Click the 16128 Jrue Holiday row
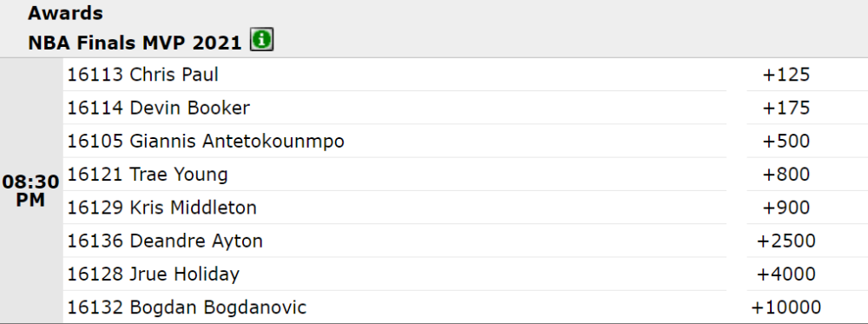The image size is (868, 324). point(395,274)
